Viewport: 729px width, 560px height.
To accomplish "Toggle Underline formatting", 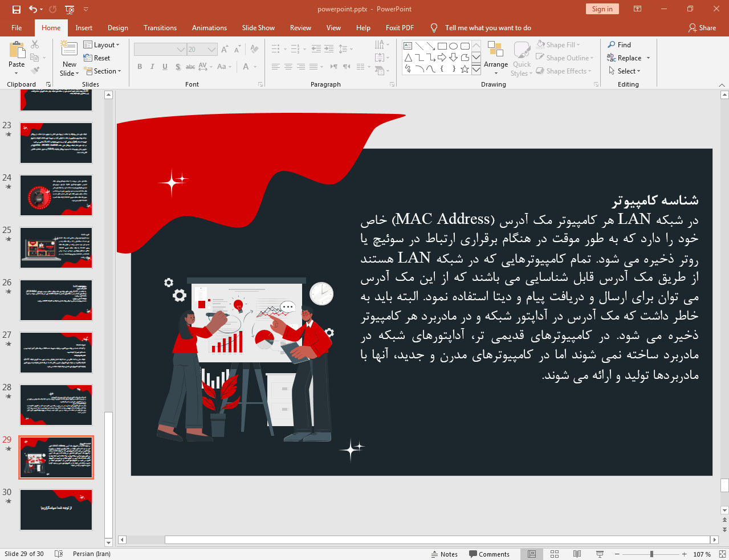I will coord(165,67).
